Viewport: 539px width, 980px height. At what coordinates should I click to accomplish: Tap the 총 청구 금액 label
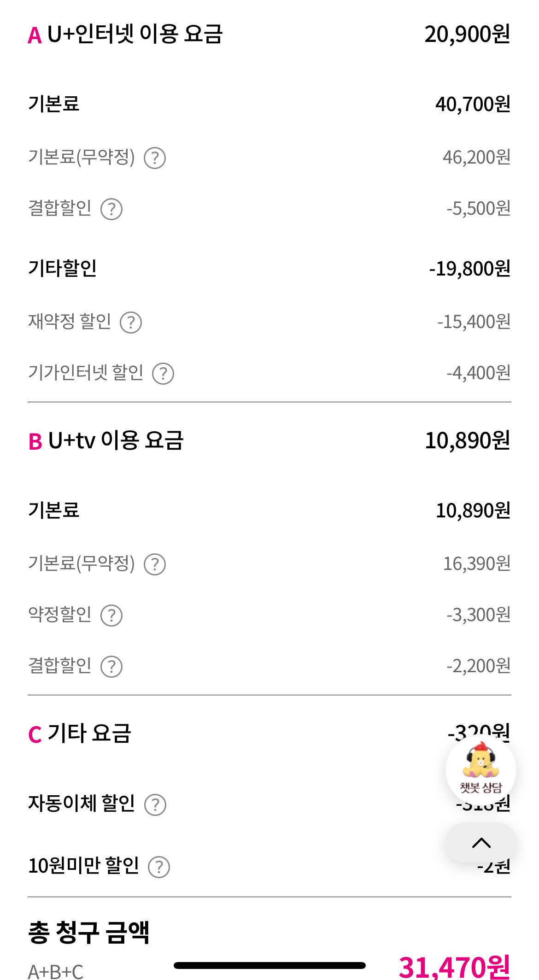(x=89, y=933)
